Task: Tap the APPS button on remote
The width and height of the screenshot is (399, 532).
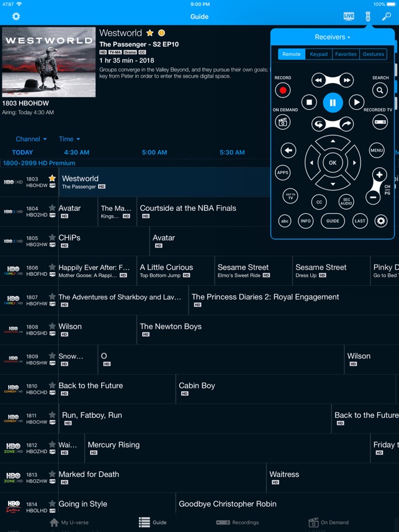Action: [282, 172]
